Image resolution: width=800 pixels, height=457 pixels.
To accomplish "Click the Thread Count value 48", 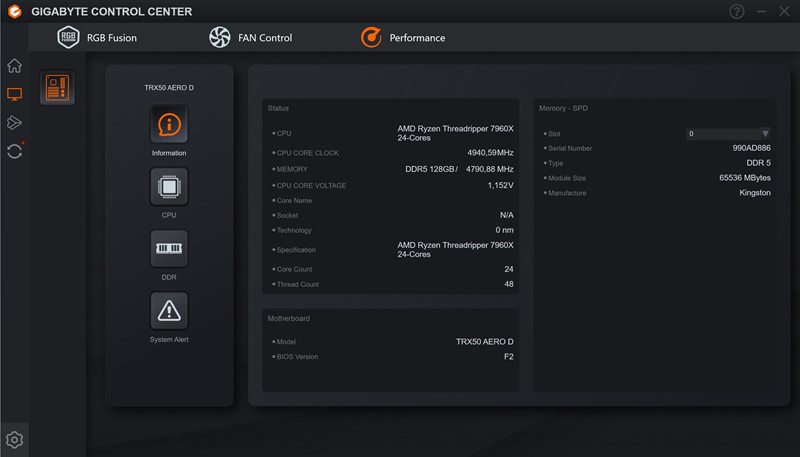I will (509, 284).
